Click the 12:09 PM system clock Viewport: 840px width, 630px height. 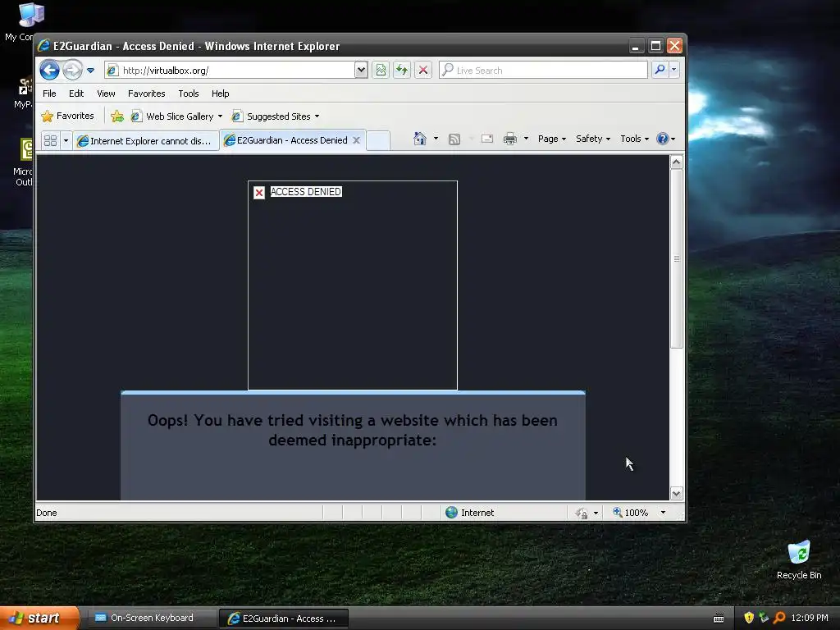click(x=810, y=618)
